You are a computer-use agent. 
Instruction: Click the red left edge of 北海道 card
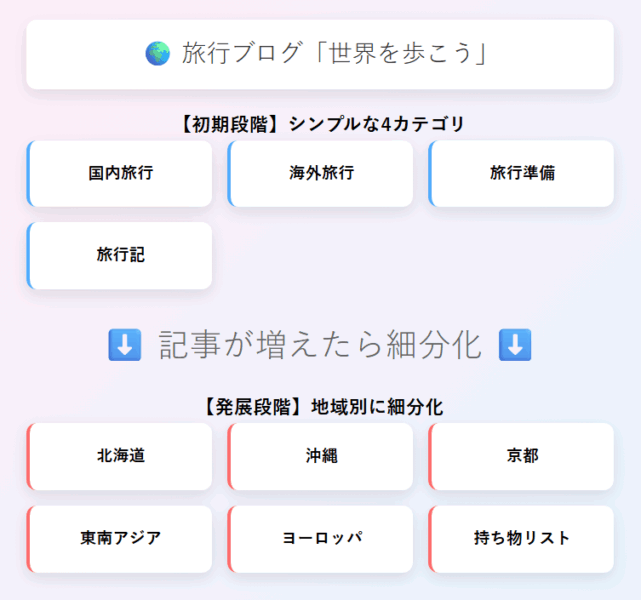[29, 456]
